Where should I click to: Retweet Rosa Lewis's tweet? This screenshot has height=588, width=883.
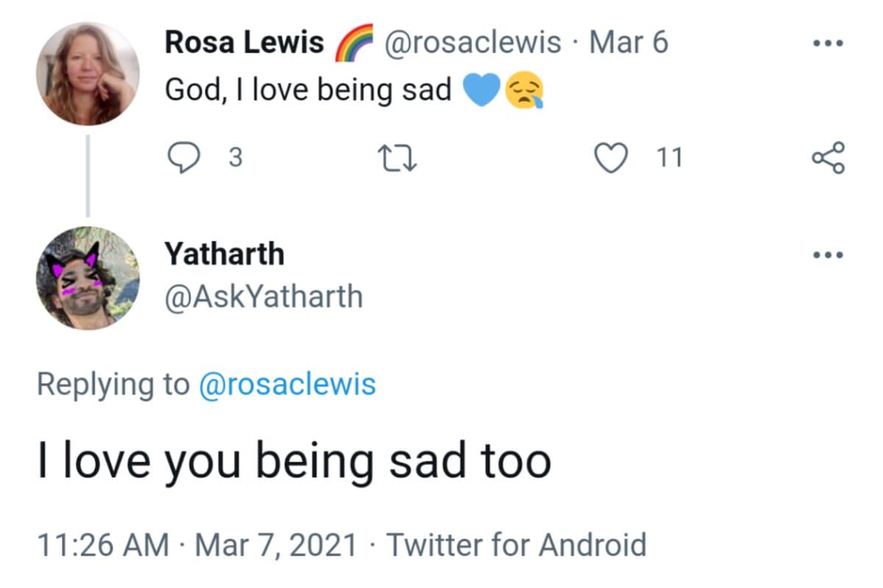[x=397, y=158]
